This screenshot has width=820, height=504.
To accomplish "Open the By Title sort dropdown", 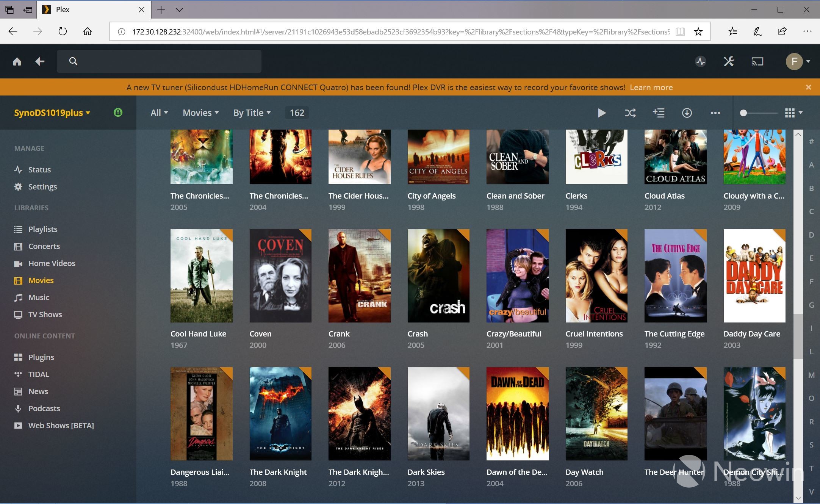I will coord(252,113).
